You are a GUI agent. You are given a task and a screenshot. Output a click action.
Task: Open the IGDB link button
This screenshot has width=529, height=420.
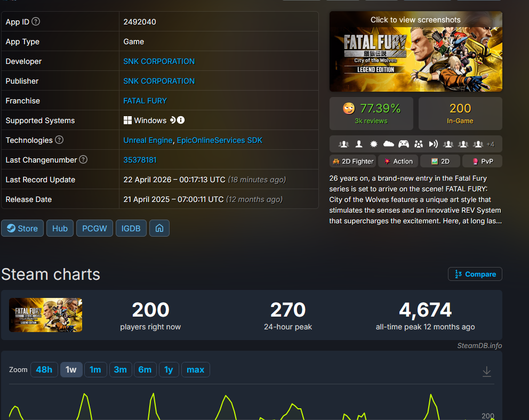131,228
